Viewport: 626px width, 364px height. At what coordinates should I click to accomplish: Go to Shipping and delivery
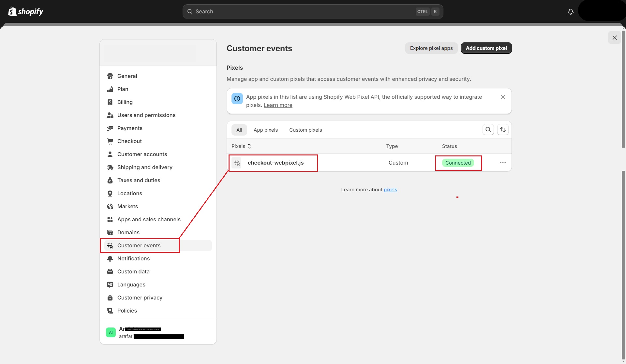pos(158,167)
